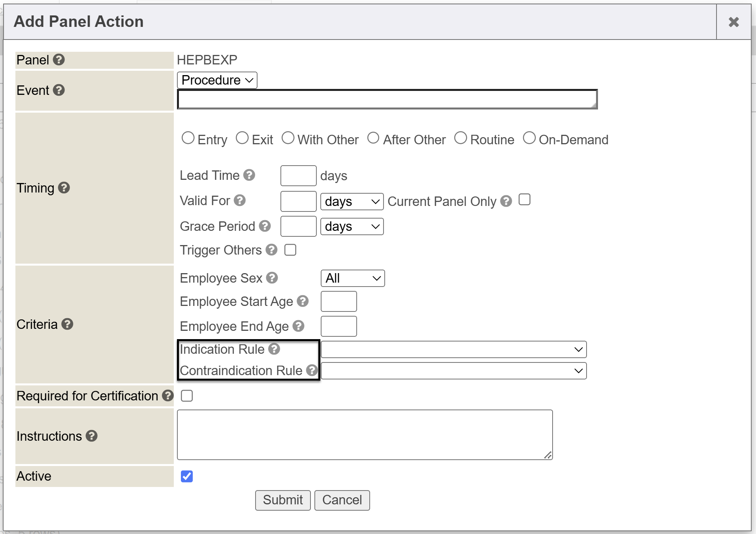Click the help icon next to Panel
This screenshot has height=534, width=756.
click(59, 60)
